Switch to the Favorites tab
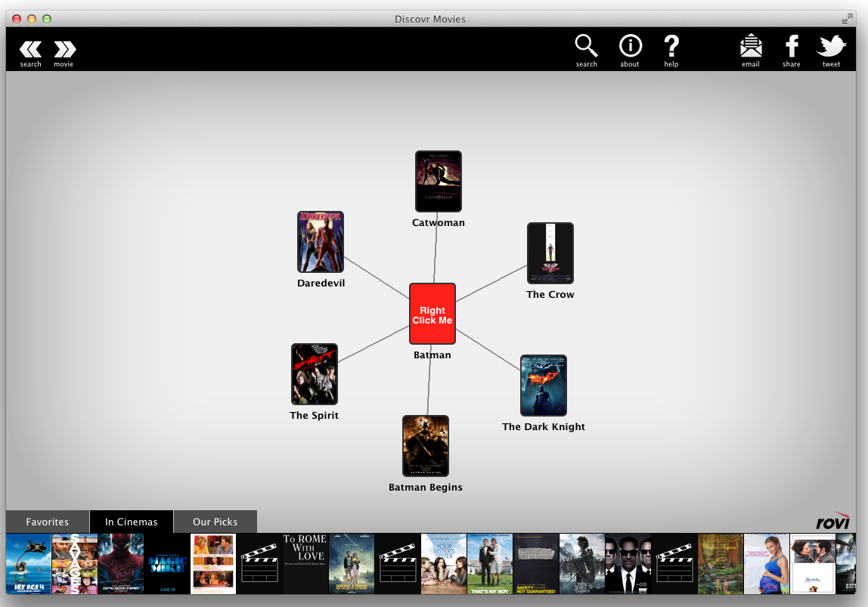This screenshot has width=868, height=607. [x=48, y=522]
